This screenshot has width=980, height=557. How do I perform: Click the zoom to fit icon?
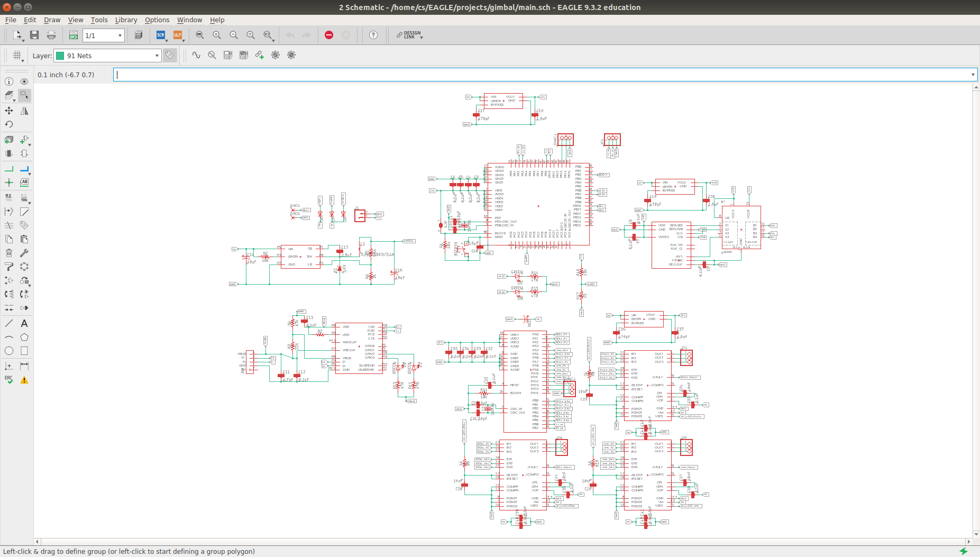point(200,35)
